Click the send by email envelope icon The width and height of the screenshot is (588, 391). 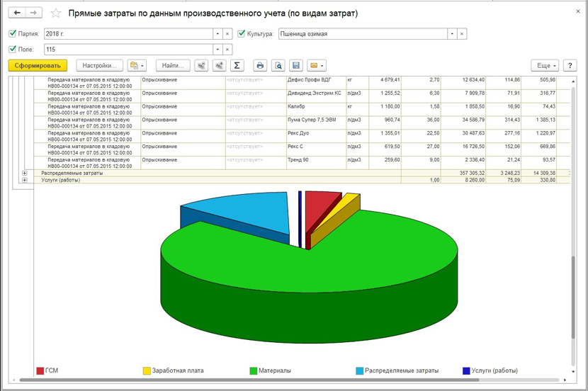pyautogui.click(x=317, y=65)
